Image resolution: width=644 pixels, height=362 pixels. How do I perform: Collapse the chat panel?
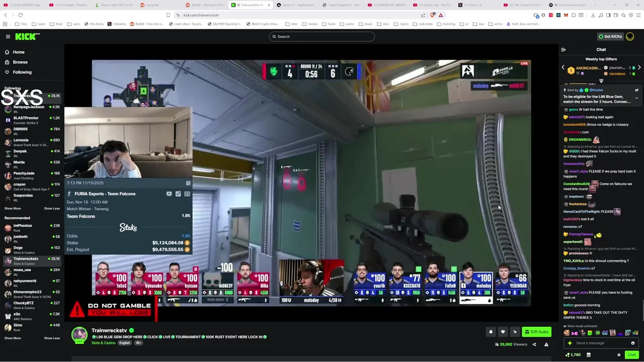pyautogui.click(x=563, y=50)
